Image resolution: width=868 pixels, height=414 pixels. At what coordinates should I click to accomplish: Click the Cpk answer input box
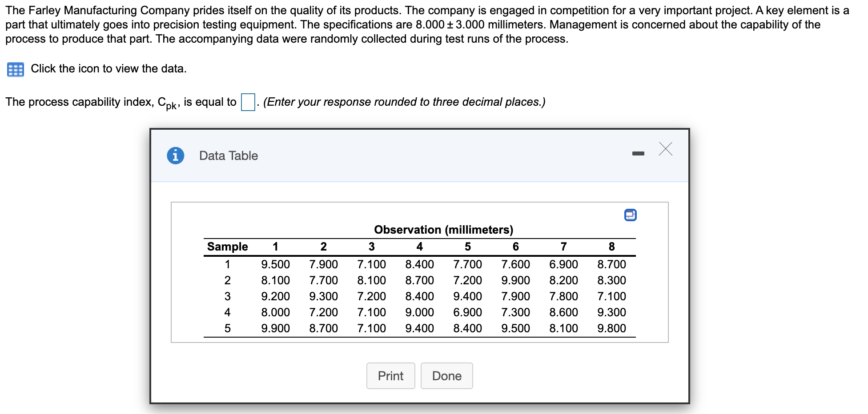click(248, 102)
